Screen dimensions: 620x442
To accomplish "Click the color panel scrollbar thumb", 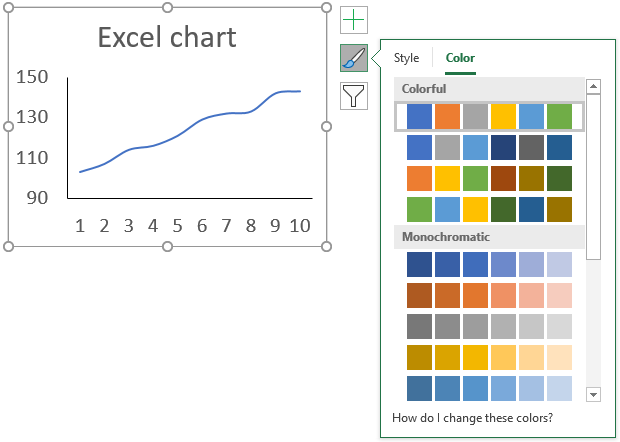I will (594, 177).
